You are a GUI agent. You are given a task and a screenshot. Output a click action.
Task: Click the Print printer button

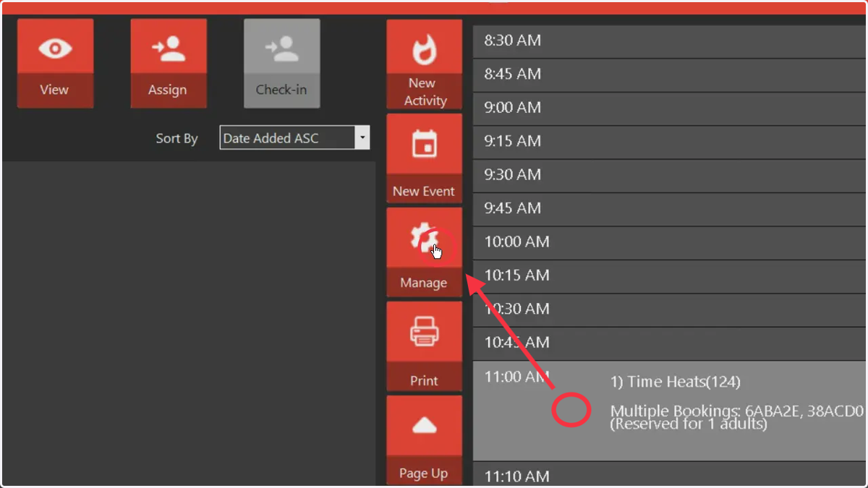tap(424, 346)
